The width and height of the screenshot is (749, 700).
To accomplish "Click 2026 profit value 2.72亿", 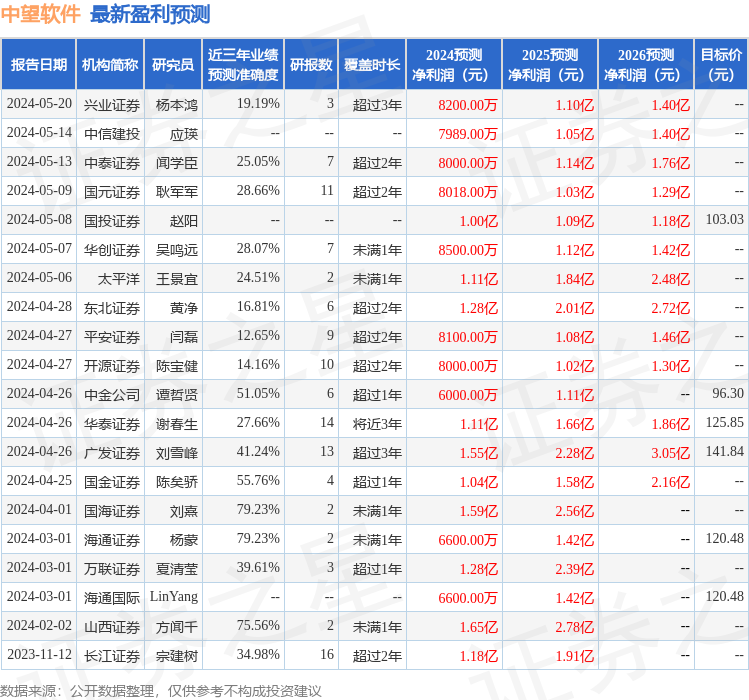I will pos(671,308).
